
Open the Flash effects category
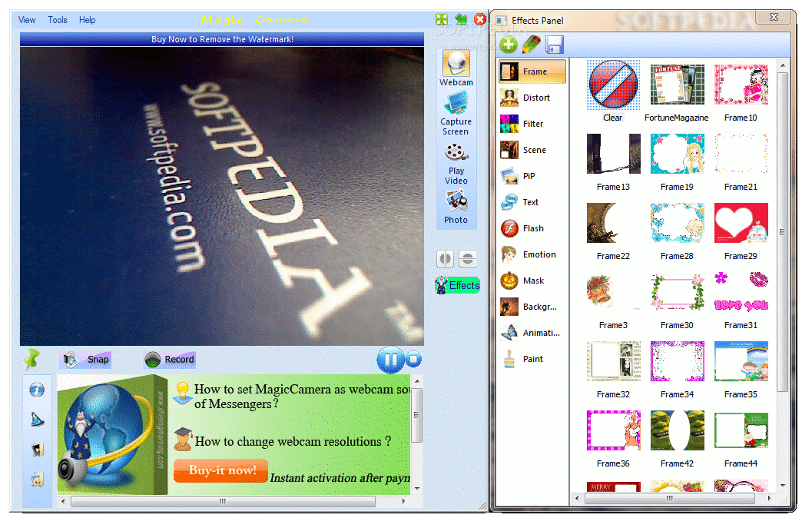[x=532, y=228]
